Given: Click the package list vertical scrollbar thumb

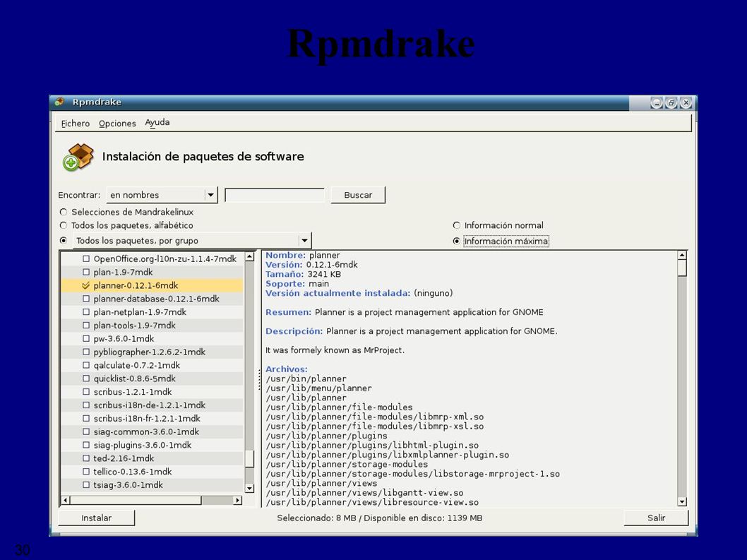Looking at the screenshot, I should point(250,460).
